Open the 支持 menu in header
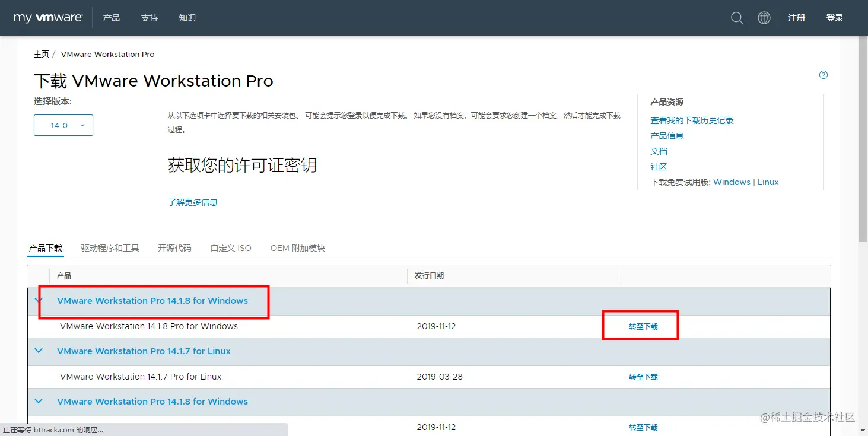This screenshot has width=868, height=436. pyautogui.click(x=150, y=18)
